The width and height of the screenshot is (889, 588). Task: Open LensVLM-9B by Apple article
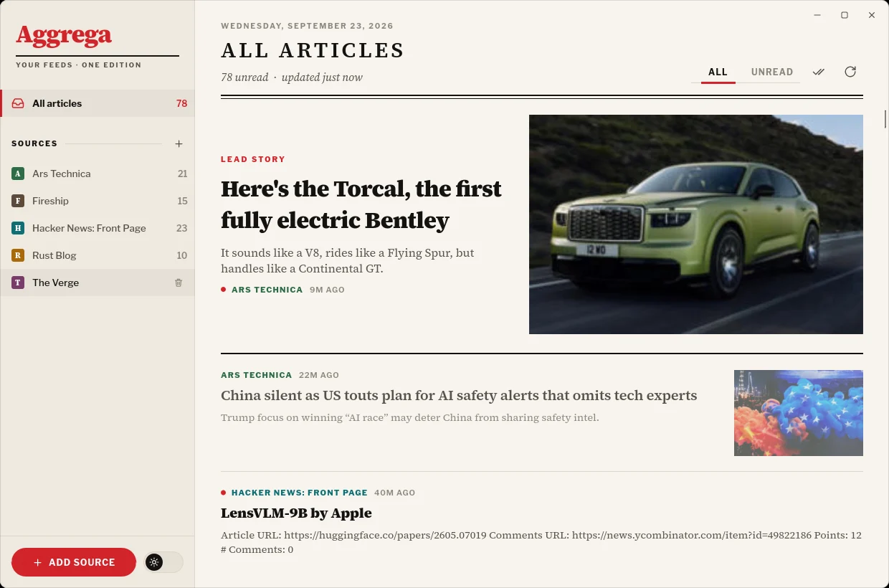(x=296, y=513)
